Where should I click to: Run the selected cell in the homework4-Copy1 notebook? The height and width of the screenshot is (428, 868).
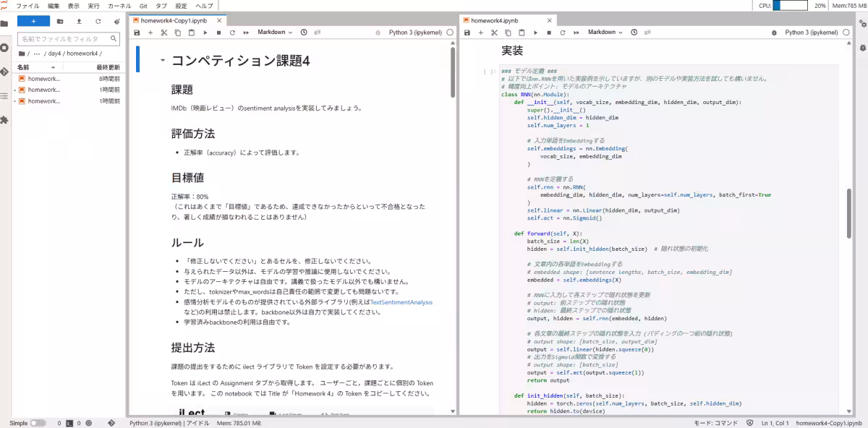205,33
